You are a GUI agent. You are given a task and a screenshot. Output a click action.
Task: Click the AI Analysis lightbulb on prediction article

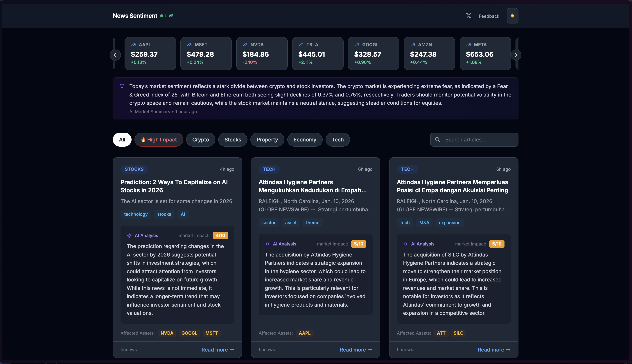click(x=129, y=235)
